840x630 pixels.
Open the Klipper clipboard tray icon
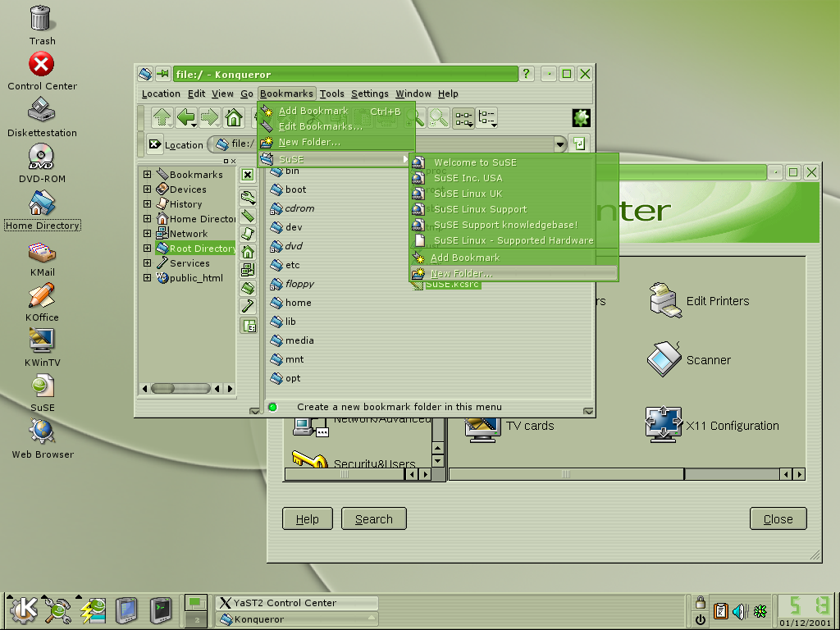721,611
